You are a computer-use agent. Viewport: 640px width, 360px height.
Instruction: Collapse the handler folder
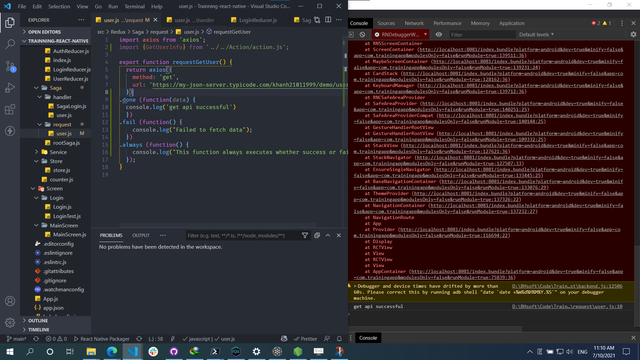pos(62,97)
